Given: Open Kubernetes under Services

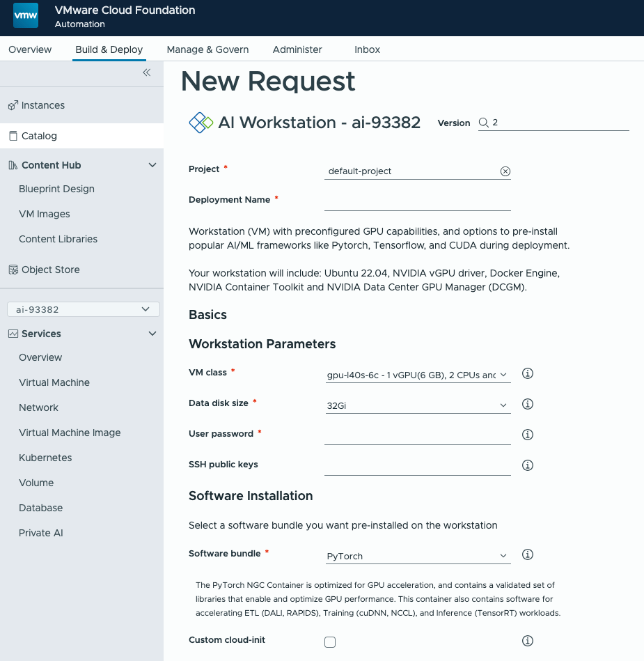Looking at the screenshot, I should [45, 458].
